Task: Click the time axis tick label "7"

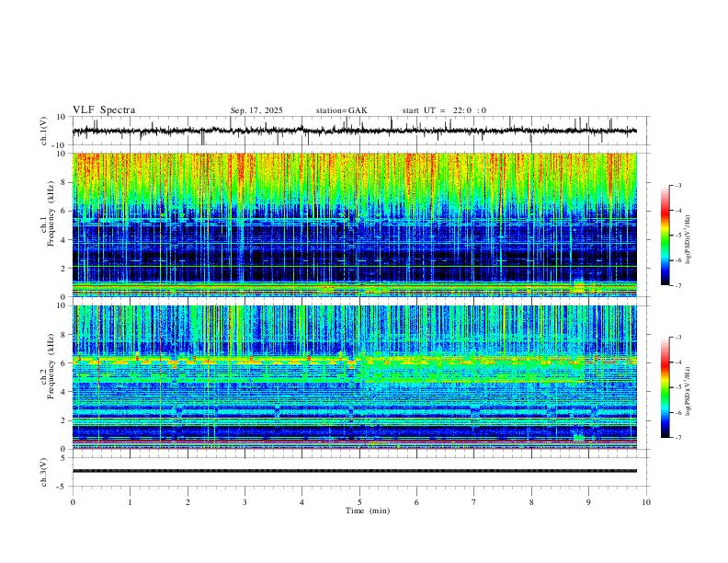Action: (x=474, y=502)
